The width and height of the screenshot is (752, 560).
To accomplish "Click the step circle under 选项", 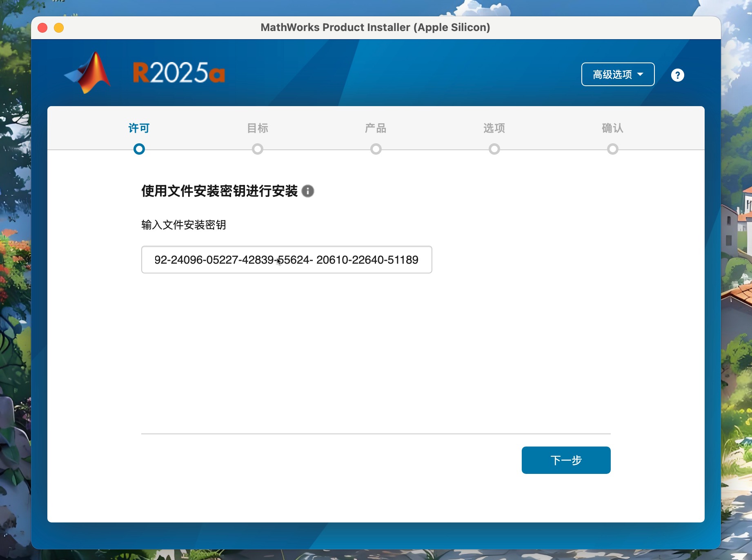I will pos(494,149).
